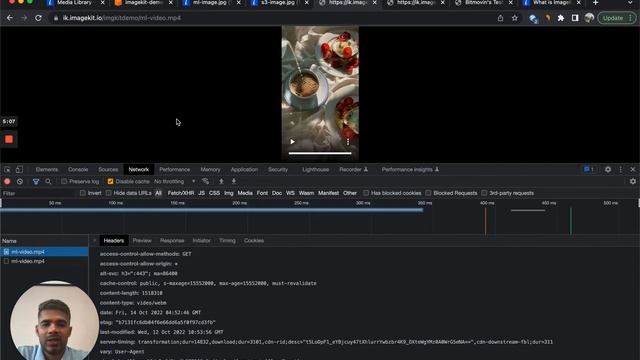Open the DevTools three-dot customize menu
The image size is (640, 360).
click(621, 169)
